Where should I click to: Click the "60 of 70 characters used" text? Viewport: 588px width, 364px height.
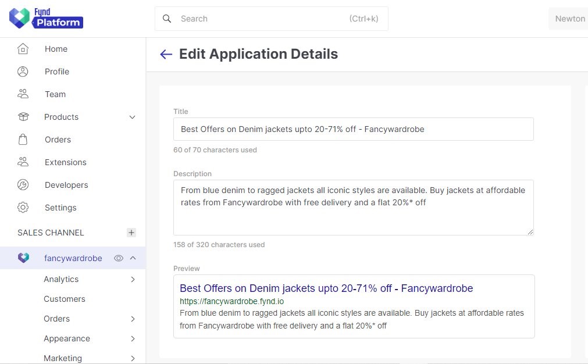(x=215, y=150)
